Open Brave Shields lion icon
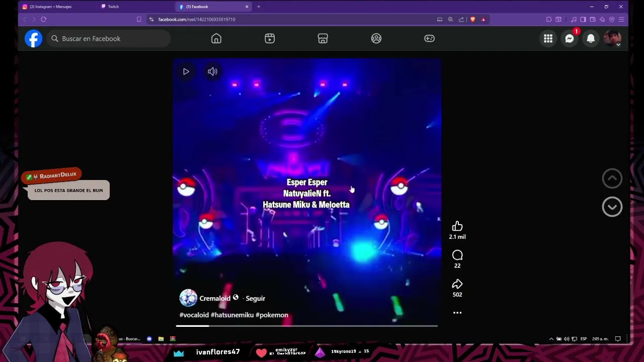This screenshot has width=644, height=362. 472,19
